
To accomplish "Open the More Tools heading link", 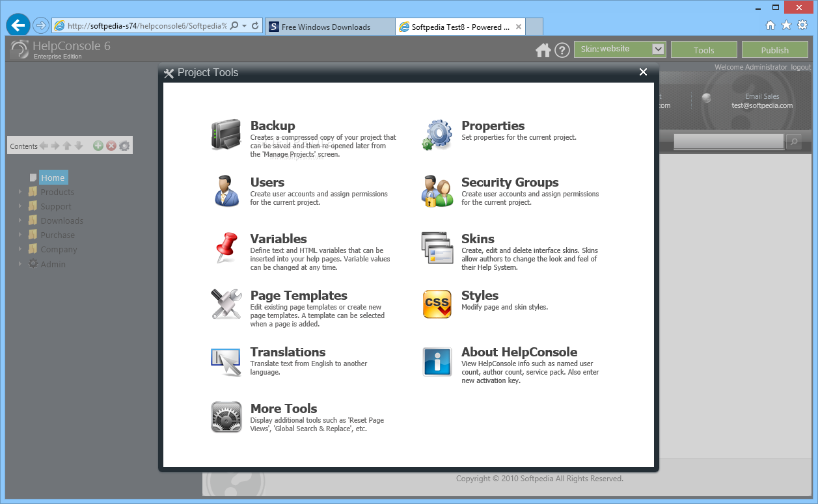I will 284,408.
